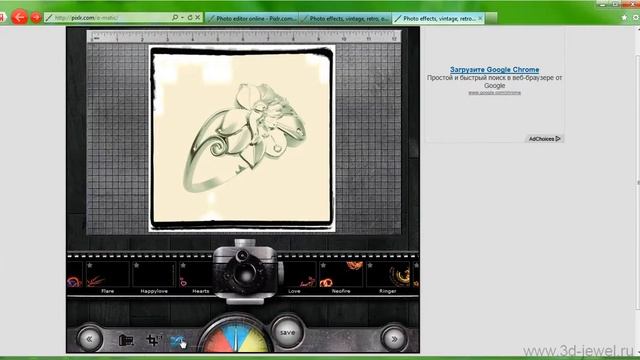
Task: Apply the Flare overlay thumbnail
Action: pos(108,274)
